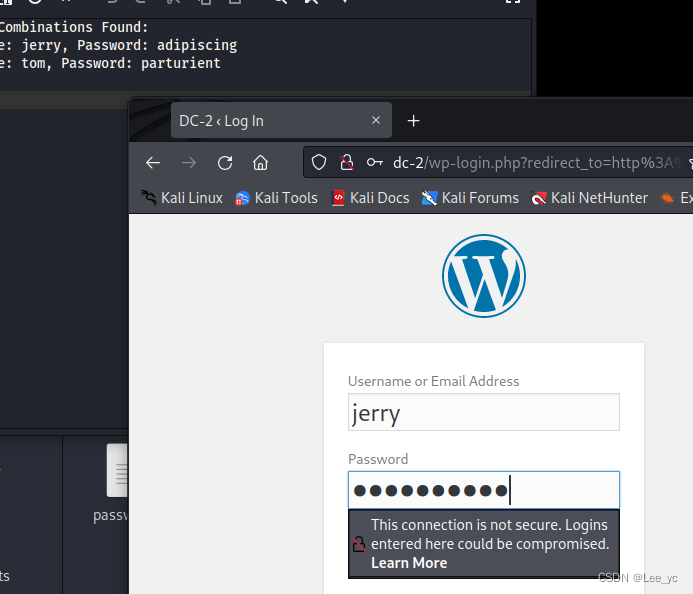Open the Kali NetHunter bookmark
The image size is (693, 594).
(590, 198)
